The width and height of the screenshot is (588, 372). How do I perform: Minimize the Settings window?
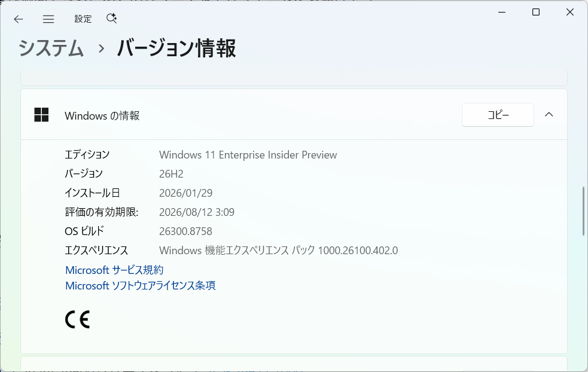[x=502, y=12]
